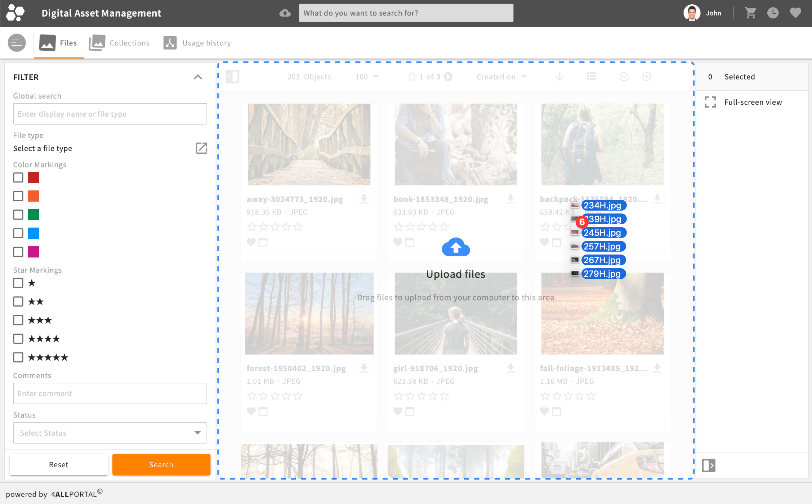Click the John username label
Screen dimensions: 812x504
[714, 13]
